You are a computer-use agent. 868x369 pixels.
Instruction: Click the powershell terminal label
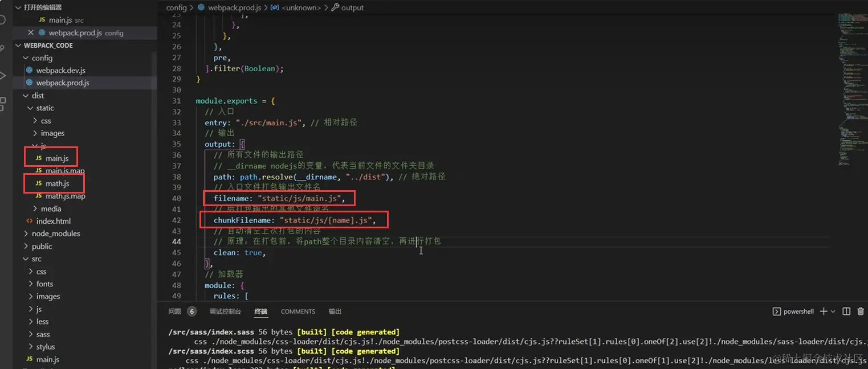(x=798, y=311)
